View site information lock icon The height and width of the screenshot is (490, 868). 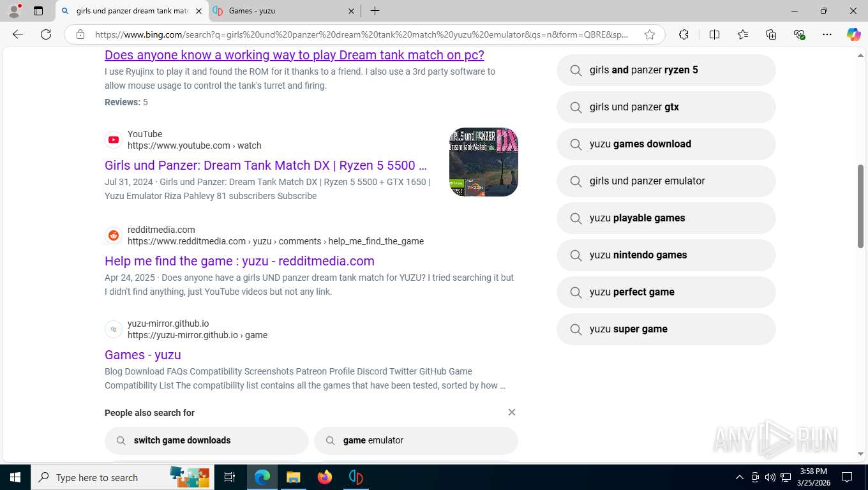80,34
